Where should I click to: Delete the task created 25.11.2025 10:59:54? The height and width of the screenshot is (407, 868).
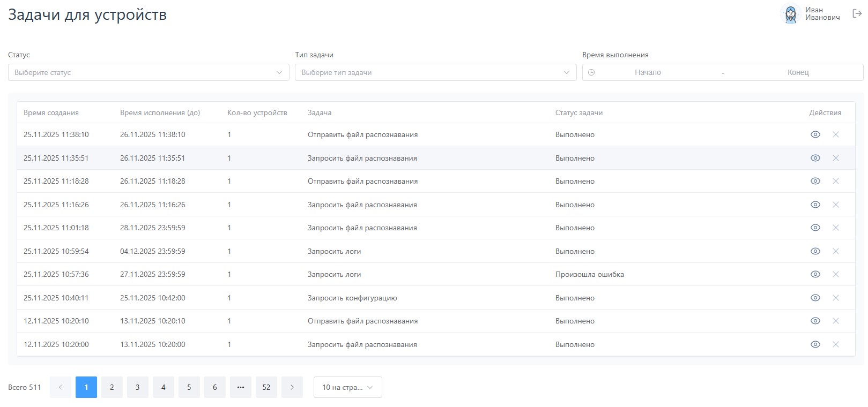point(835,251)
